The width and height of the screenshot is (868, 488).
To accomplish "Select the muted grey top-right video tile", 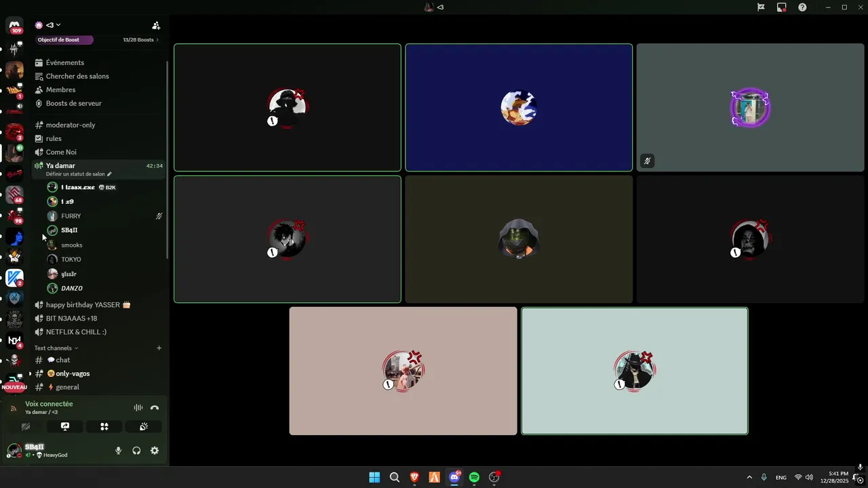I will (750, 107).
